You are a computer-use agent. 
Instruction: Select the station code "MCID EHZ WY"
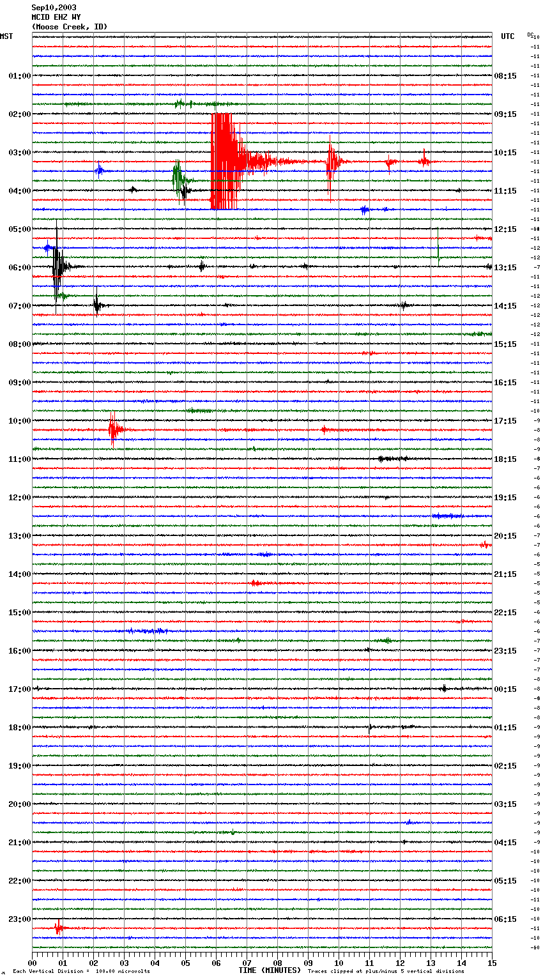coord(56,17)
